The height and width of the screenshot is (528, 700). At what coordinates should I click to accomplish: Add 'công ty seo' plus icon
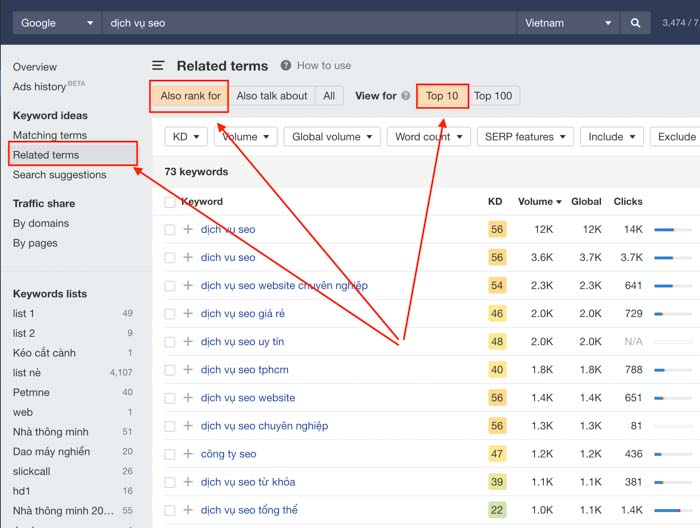(x=188, y=454)
